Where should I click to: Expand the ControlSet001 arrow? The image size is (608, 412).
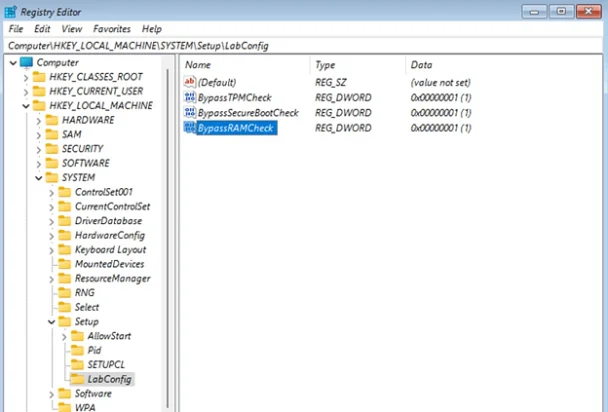pos(51,193)
